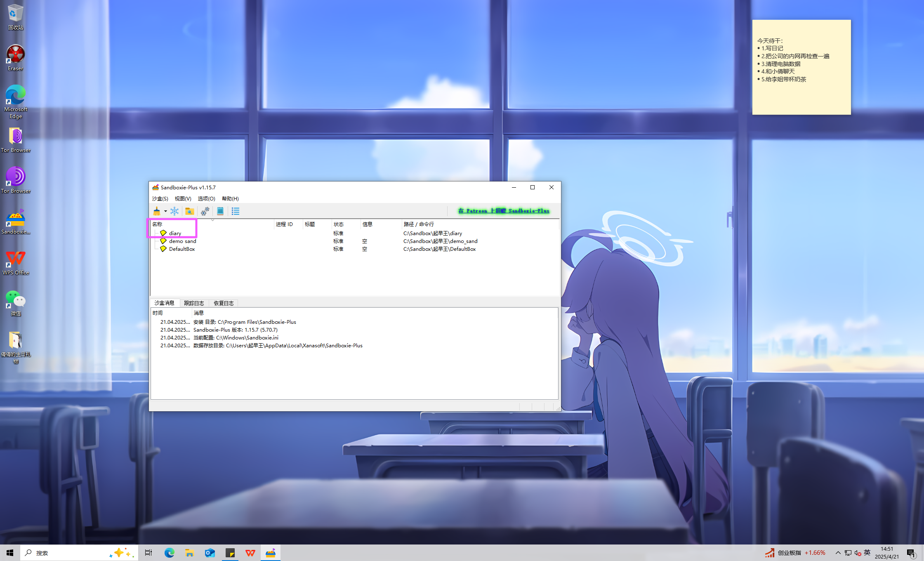Sort by the 名称 column header
Image resolution: width=924 pixels, height=561 pixels.
point(212,224)
